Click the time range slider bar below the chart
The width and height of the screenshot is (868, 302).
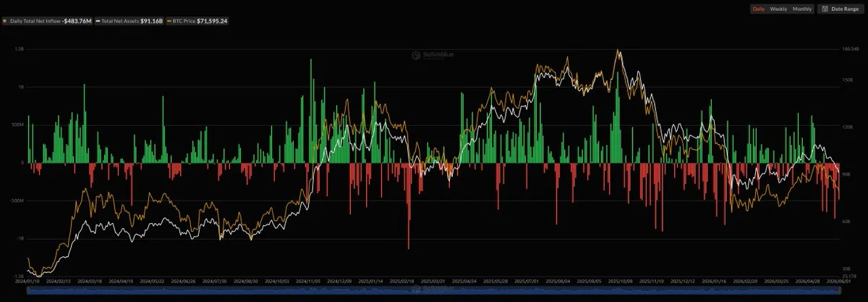coord(433,289)
